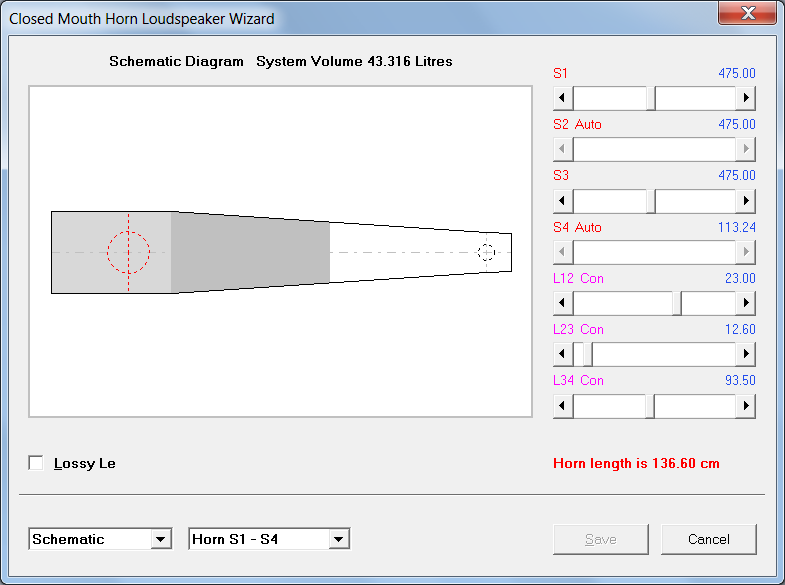Click the L23 value 12.60
Image resolution: width=785 pixels, height=585 pixels.
740,329
